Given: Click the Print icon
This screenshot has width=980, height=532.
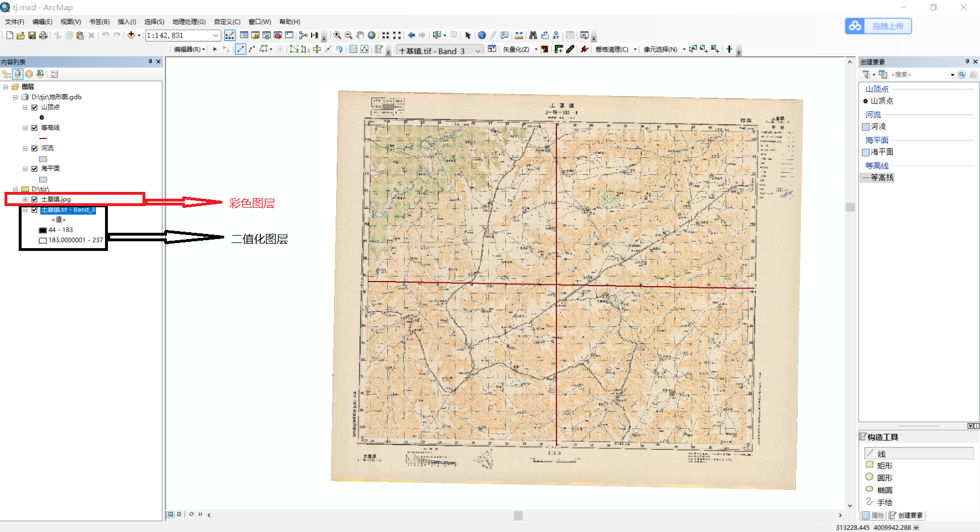Looking at the screenshot, I should 43,35.
